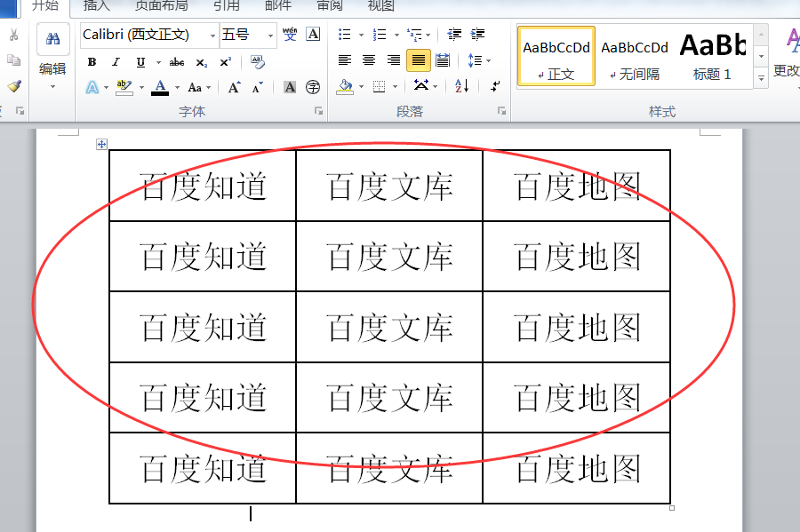
Task: Open the Font dialog launcher
Action: point(318,111)
